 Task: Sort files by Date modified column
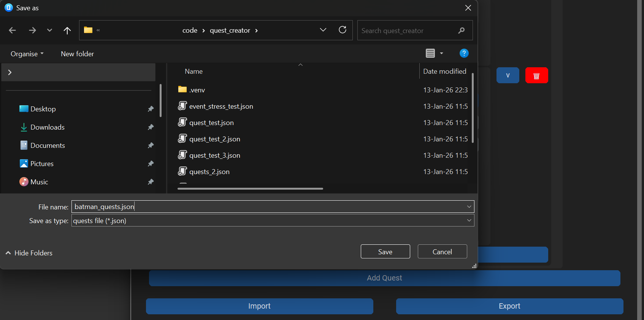(x=444, y=71)
